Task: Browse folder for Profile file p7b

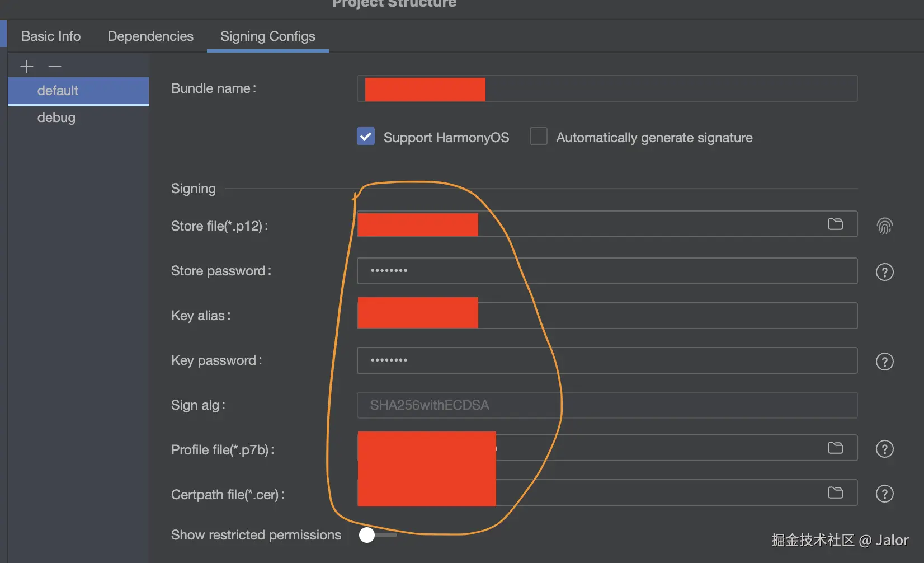Action: coord(835,448)
